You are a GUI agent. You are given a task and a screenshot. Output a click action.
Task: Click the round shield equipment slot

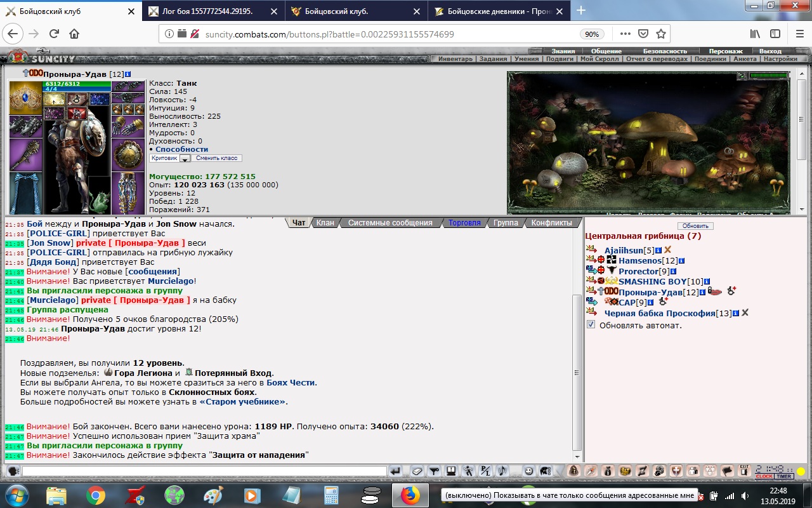tap(128, 154)
